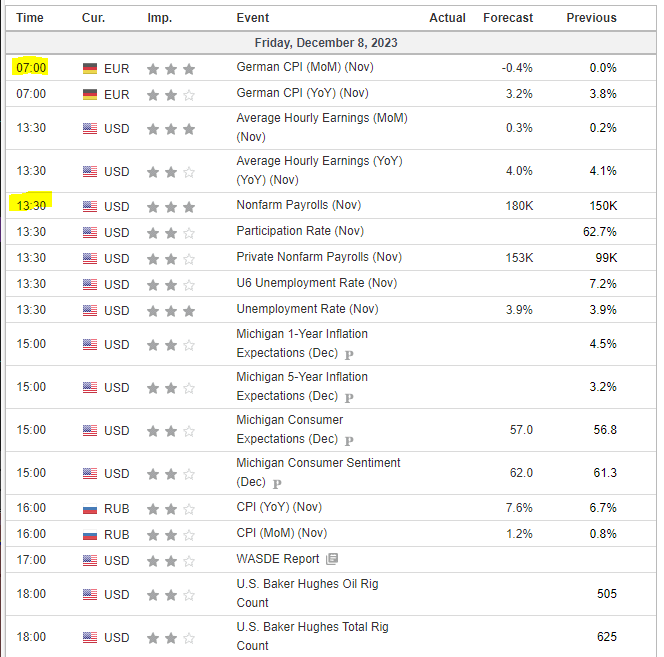Click the Forecast column header
This screenshot has width=664, height=657.
coord(508,18)
